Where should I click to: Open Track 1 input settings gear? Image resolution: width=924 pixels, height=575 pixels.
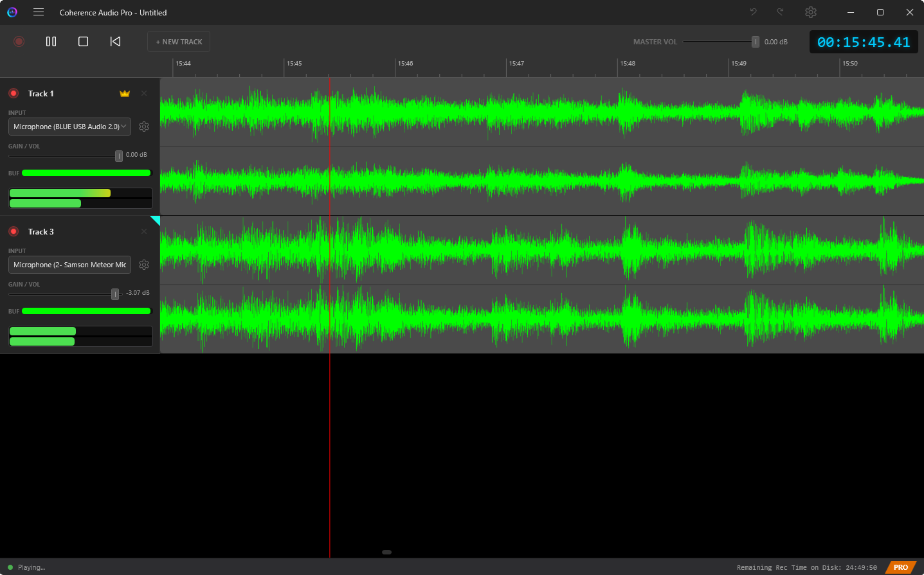144,127
